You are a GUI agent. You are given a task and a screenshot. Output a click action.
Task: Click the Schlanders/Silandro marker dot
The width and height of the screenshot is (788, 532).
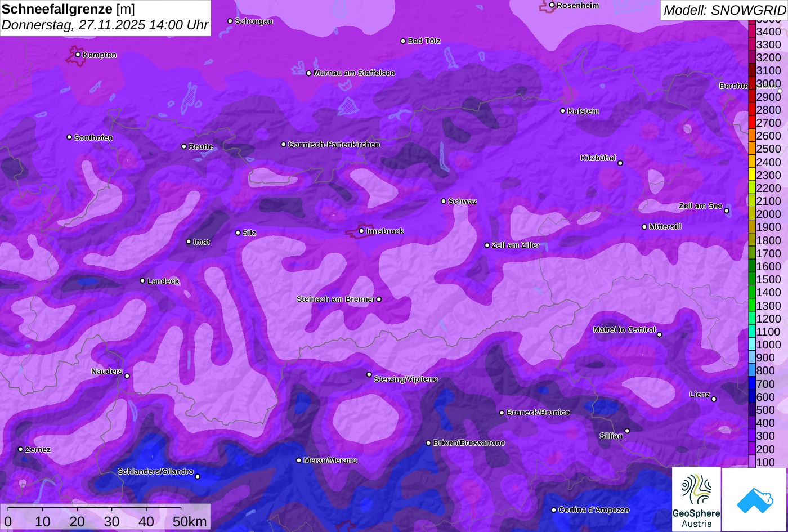[x=197, y=477]
